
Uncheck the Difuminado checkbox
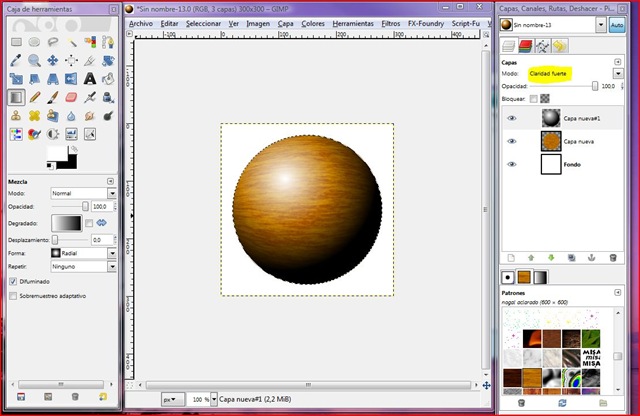[x=12, y=282]
